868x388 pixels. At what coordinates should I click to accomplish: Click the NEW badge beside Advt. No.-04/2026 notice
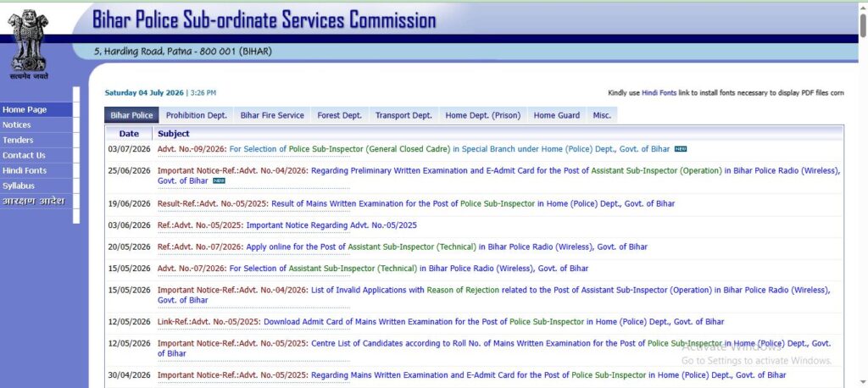pyautogui.click(x=219, y=181)
